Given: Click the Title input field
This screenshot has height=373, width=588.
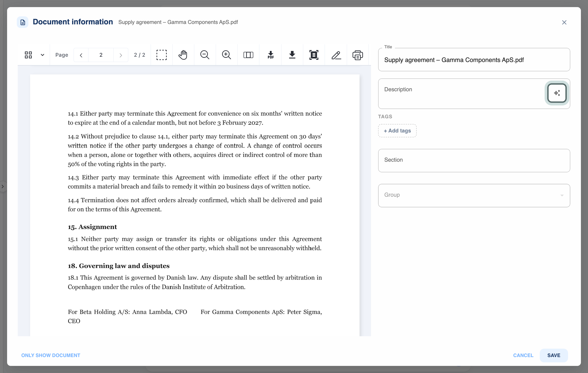Looking at the screenshot, I should [474, 60].
